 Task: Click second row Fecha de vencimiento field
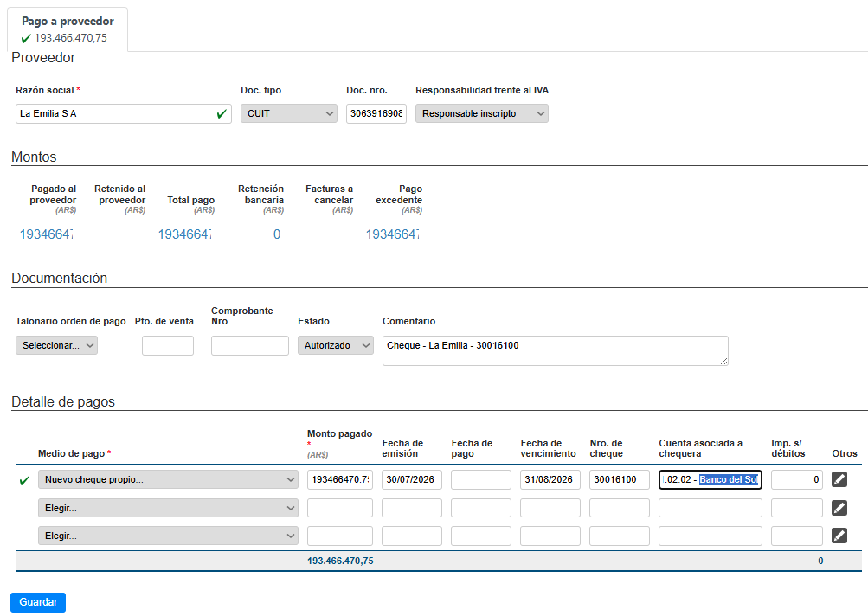pos(550,508)
